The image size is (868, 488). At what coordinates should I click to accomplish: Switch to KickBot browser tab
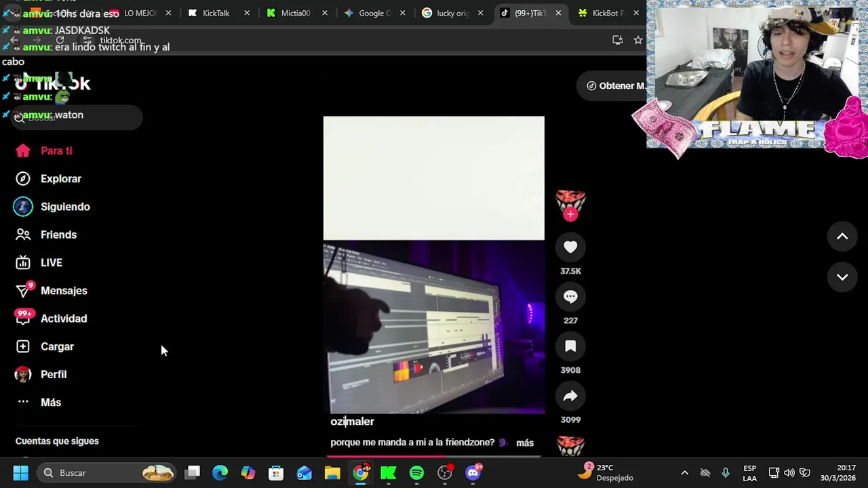coord(607,13)
